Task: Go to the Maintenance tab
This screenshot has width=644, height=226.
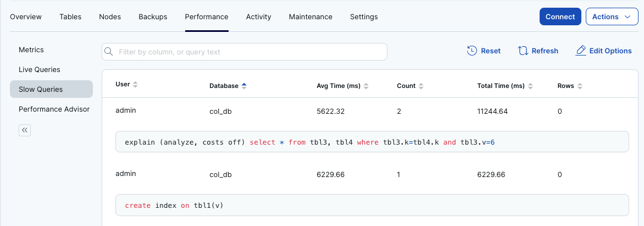Action: coord(310,16)
